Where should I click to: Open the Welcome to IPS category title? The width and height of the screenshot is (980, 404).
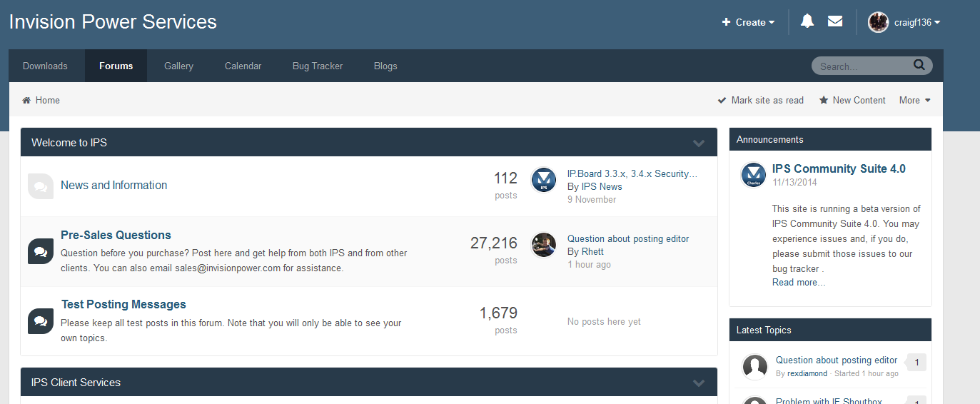click(69, 143)
